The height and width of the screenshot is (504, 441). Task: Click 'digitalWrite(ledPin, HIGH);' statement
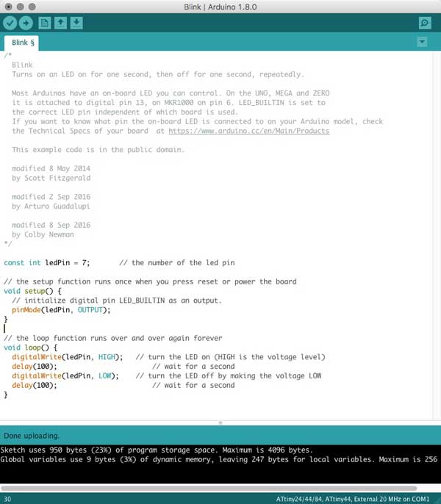(x=67, y=357)
